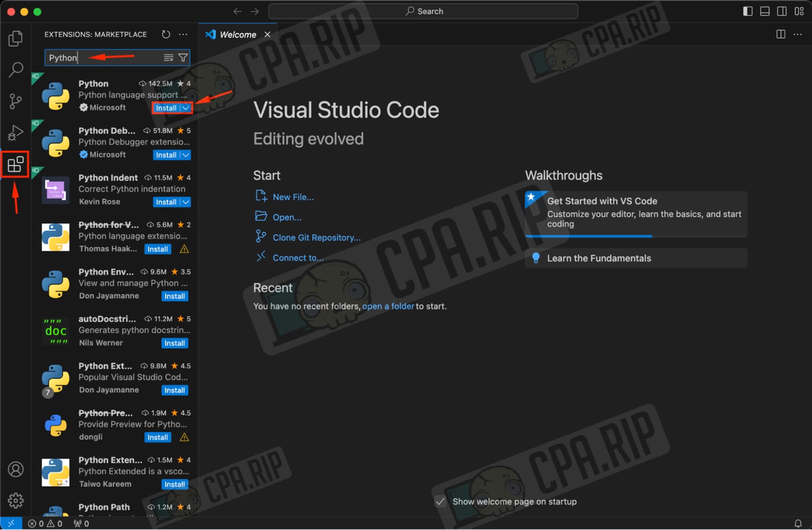Toggle Show welcome page on startup
Viewport: 812px width, 530px height.
(441, 502)
